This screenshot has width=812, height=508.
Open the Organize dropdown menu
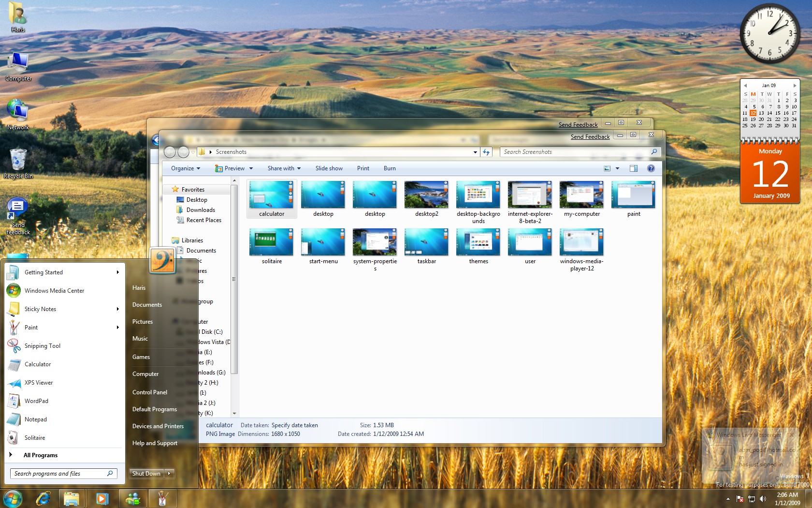pos(186,168)
